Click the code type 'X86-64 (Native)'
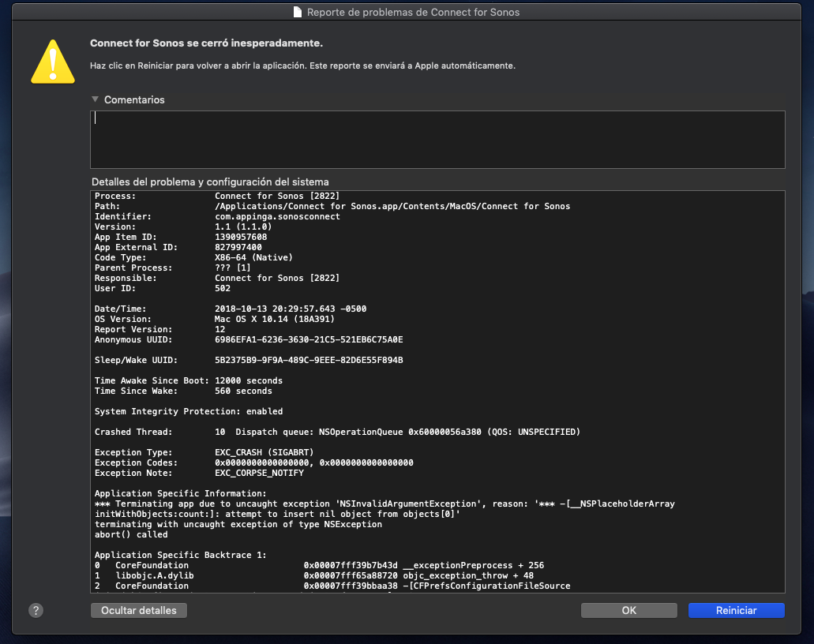Image resolution: width=814 pixels, height=644 pixels. coord(254,257)
